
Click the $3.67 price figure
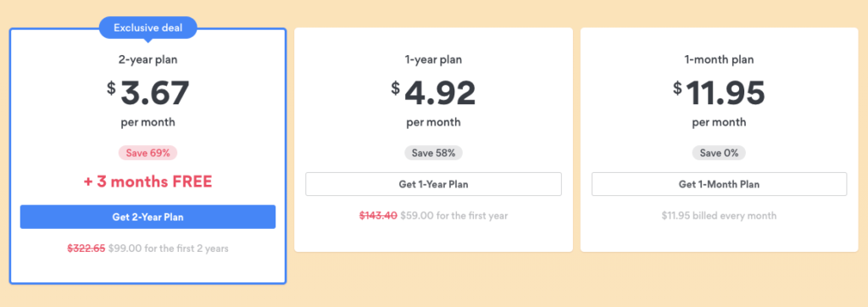coord(147,92)
